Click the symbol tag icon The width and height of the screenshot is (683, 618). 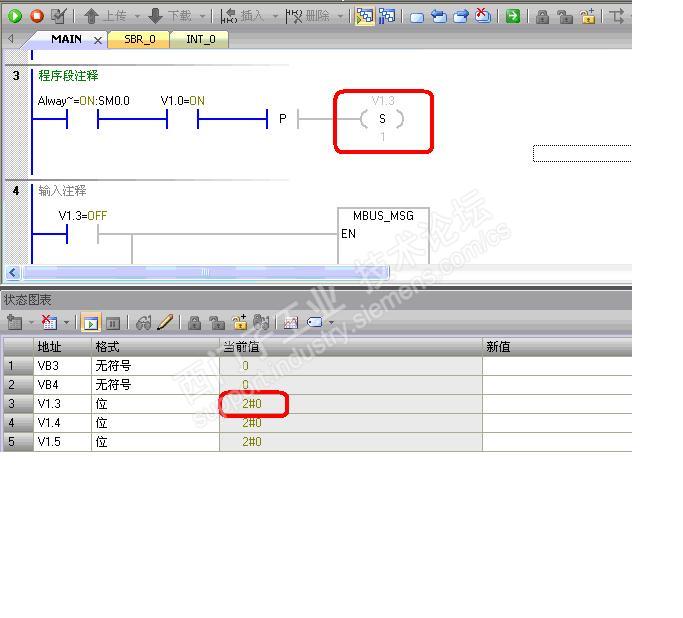[314, 323]
